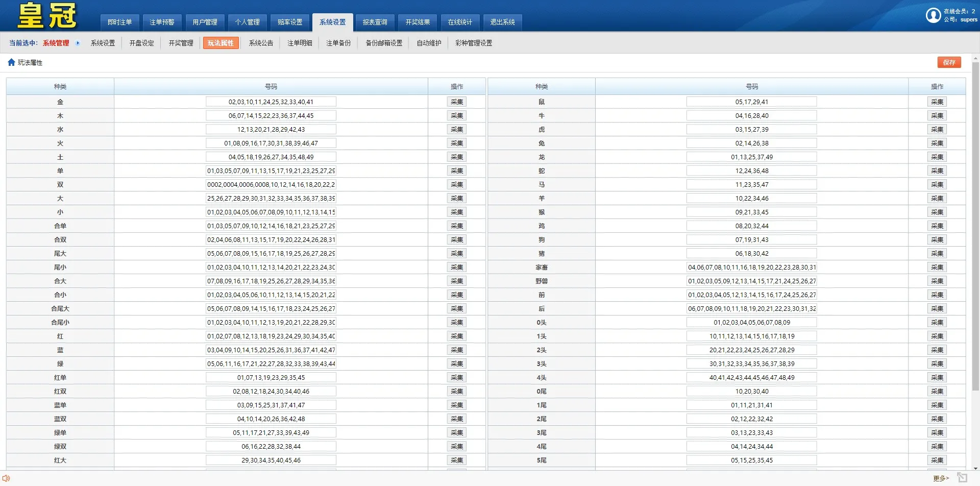The width and height of the screenshot is (980, 486).
Task: Open the 报表查询 menu
Action: click(374, 22)
